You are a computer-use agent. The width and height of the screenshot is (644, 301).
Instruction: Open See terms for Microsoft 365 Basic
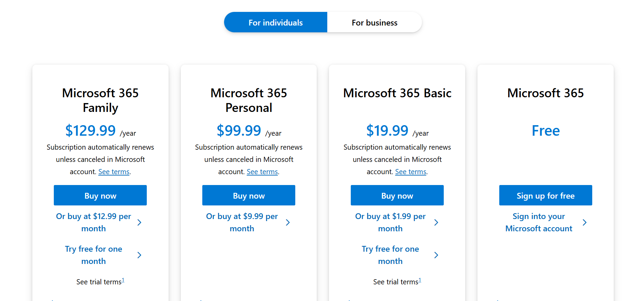click(x=410, y=171)
